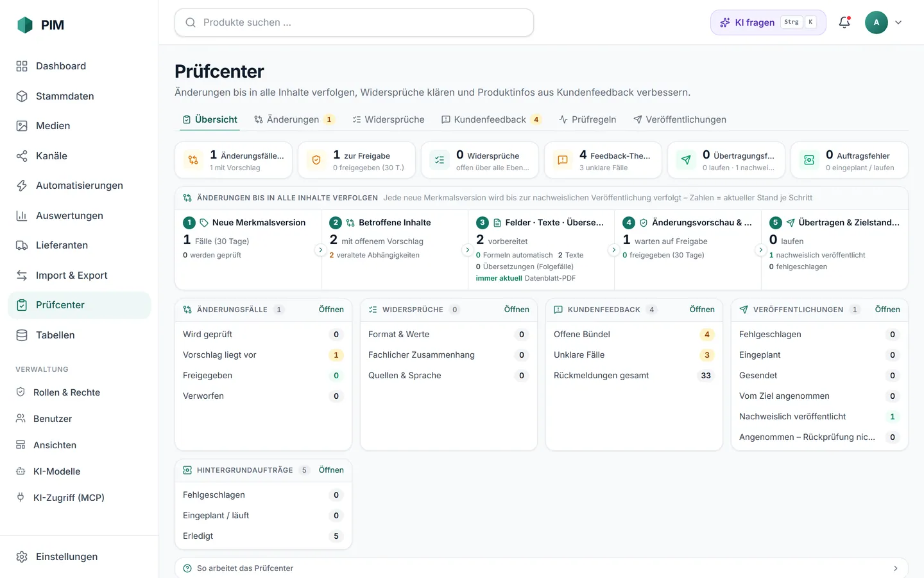Click the KI-Zugriff (MCP) plug icon
This screenshot has height=578, width=924.
pos(21,498)
